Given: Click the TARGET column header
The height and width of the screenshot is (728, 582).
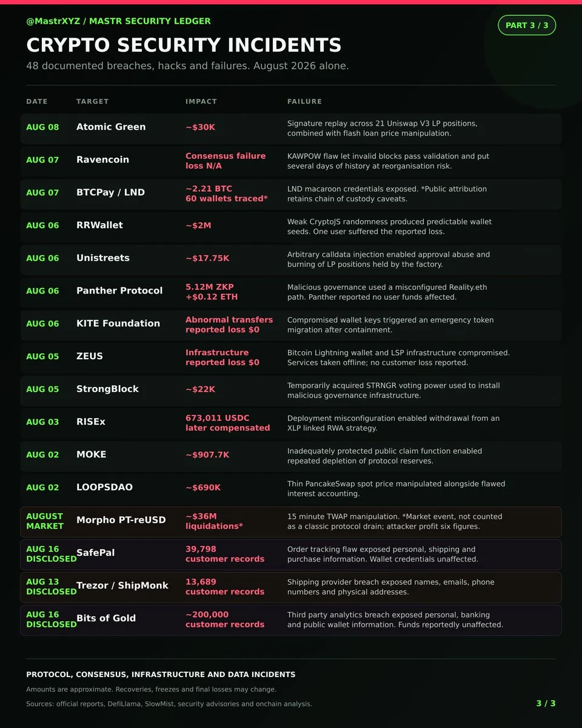Looking at the screenshot, I should click(x=93, y=101).
